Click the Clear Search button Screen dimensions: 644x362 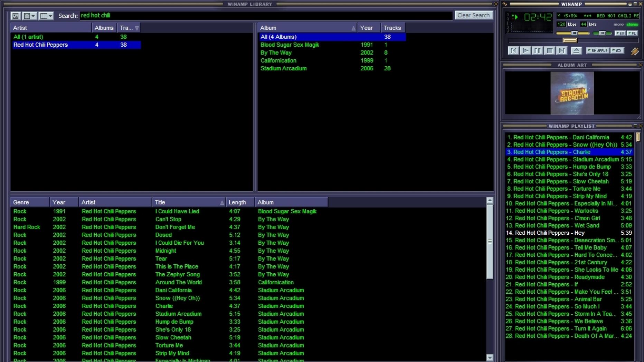(473, 15)
